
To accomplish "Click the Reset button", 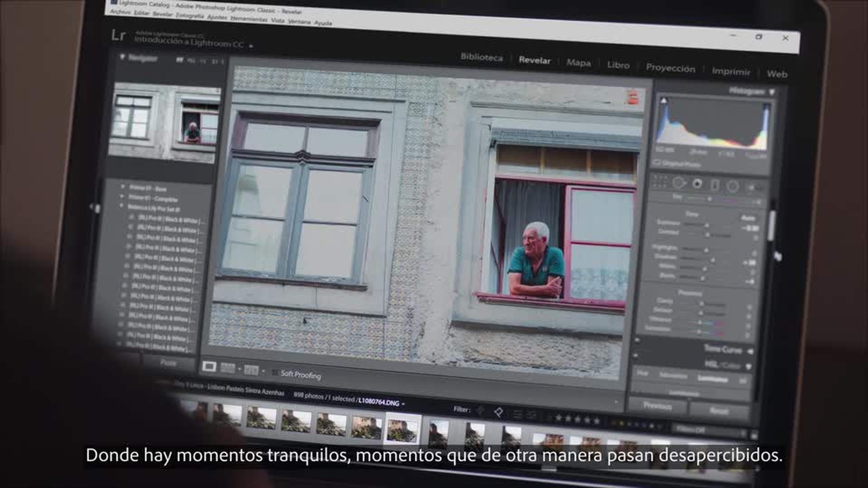I will coord(719,411).
